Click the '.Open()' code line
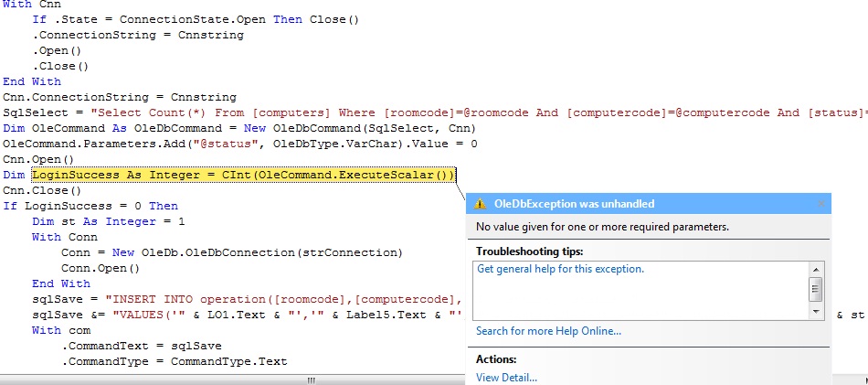 [x=57, y=50]
